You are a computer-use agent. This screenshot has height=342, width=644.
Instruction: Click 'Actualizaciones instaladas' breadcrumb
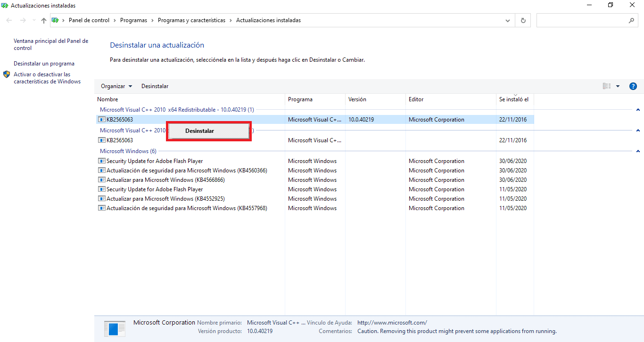tap(268, 20)
